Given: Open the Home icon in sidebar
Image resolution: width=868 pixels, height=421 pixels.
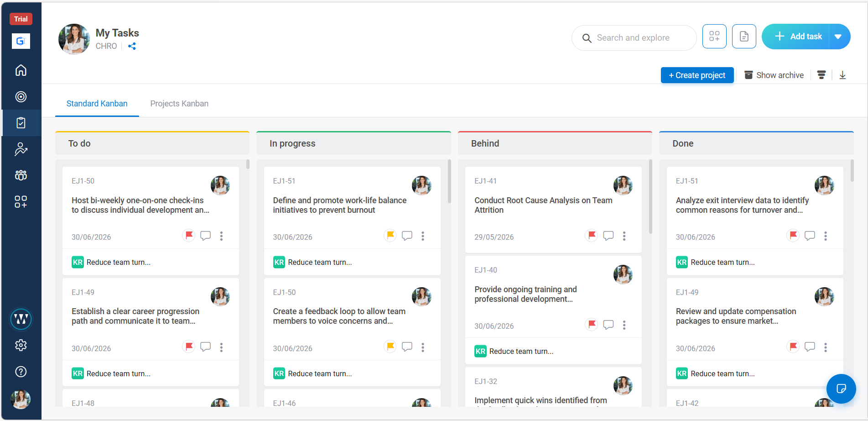Looking at the screenshot, I should click(x=21, y=70).
